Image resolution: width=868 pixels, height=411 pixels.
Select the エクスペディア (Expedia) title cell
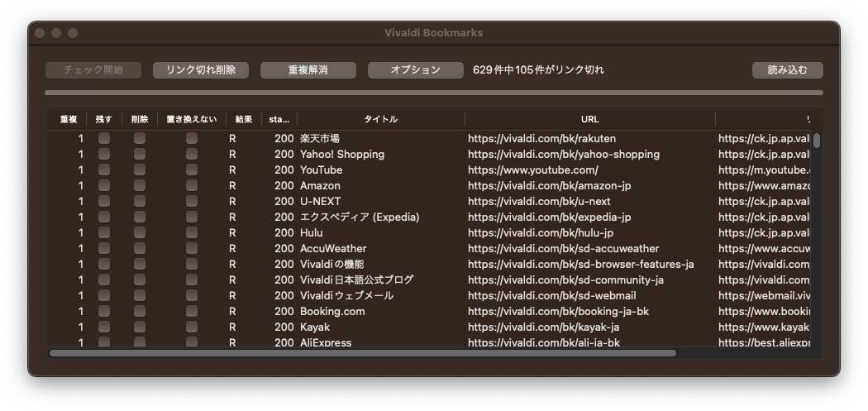[360, 217]
